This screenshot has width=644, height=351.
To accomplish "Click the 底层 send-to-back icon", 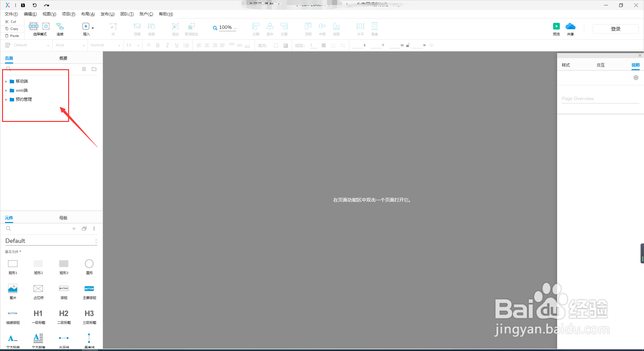I will (151, 26).
